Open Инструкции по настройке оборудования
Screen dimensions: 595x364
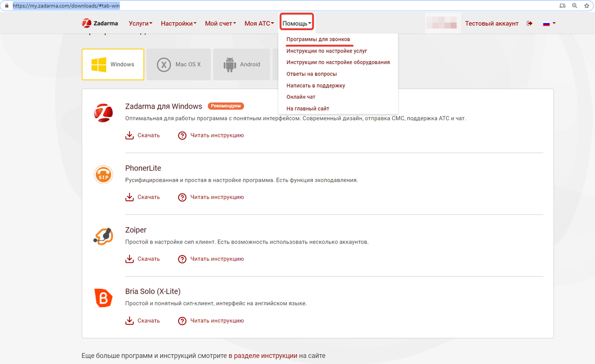[338, 62]
